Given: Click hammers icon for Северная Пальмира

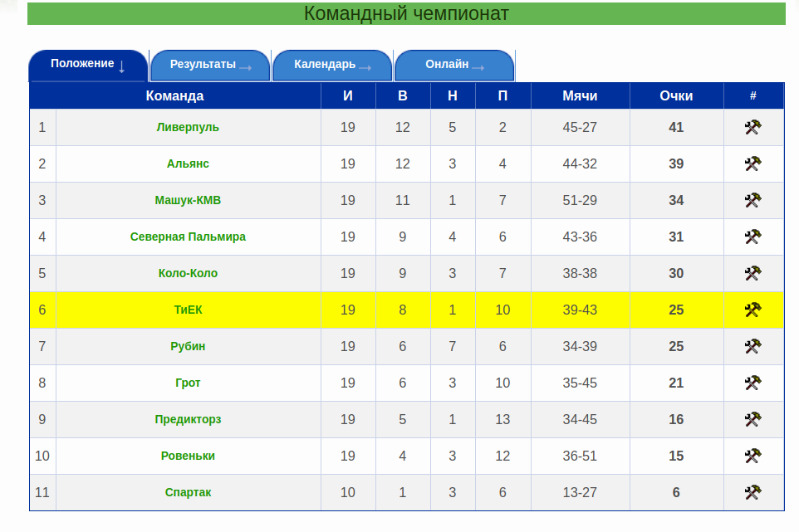Looking at the screenshot, I should 752,237.
